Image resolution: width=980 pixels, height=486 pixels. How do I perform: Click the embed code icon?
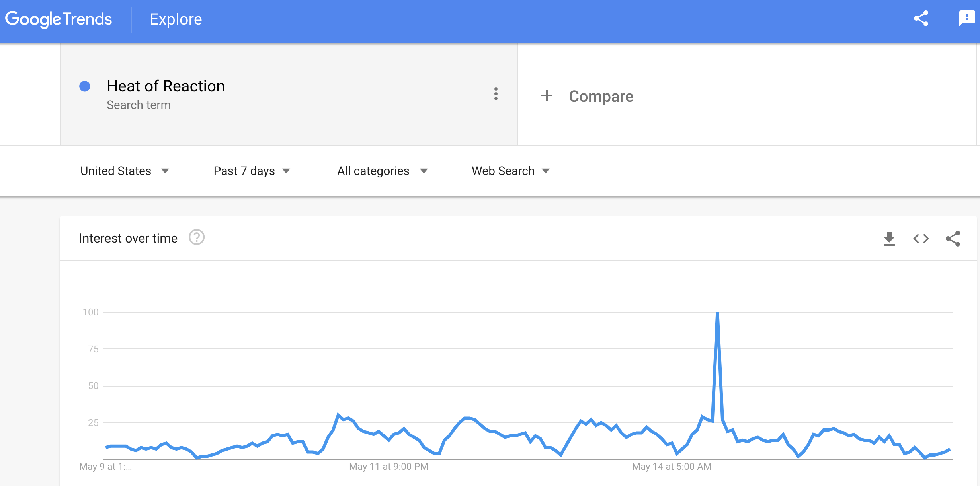(921, 239)
